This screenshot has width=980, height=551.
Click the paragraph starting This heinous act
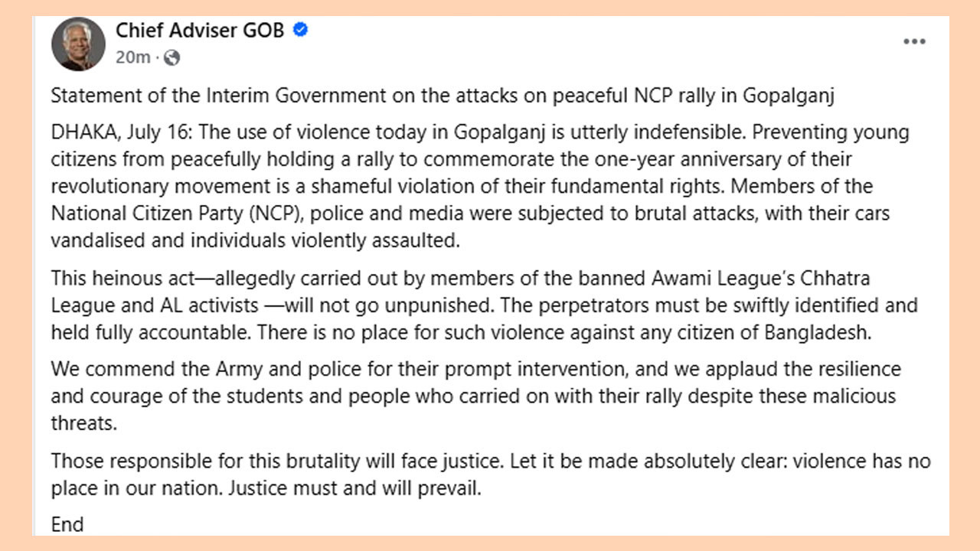pyautogui.click(x=484, y=305)
